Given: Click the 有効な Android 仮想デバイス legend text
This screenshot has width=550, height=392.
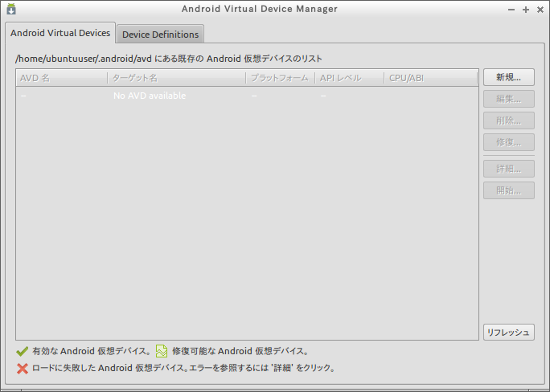Looking at the screenshot, I should pyautogui.click(x=92, y=351).
